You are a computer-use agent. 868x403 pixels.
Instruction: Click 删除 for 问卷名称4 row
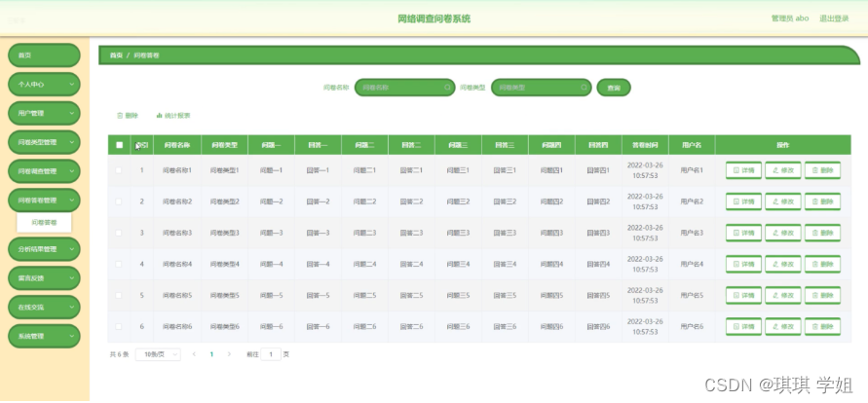[x=822, y=264]
